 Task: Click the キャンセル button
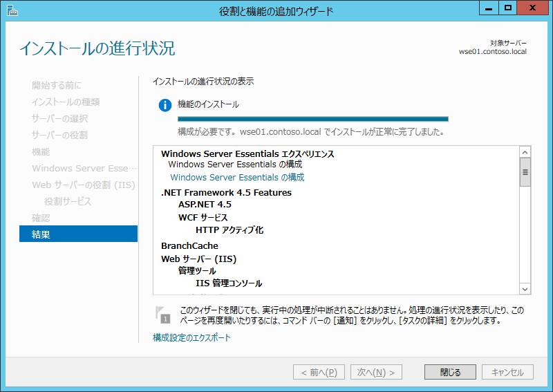(507, 372)
